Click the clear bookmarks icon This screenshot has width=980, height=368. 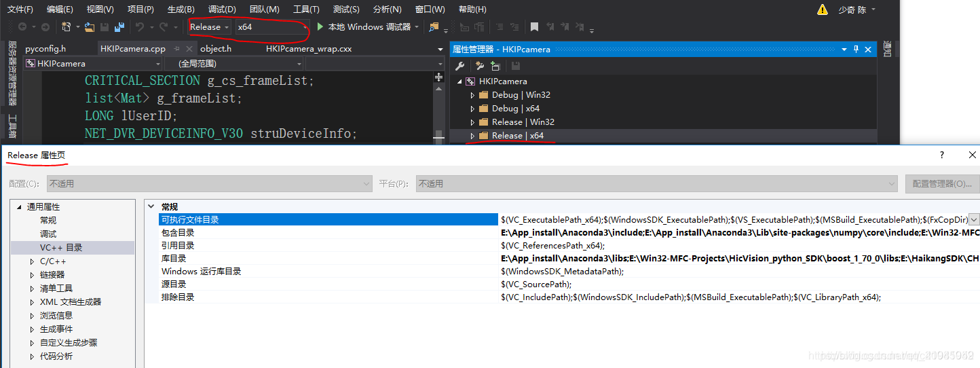point(580,27)
